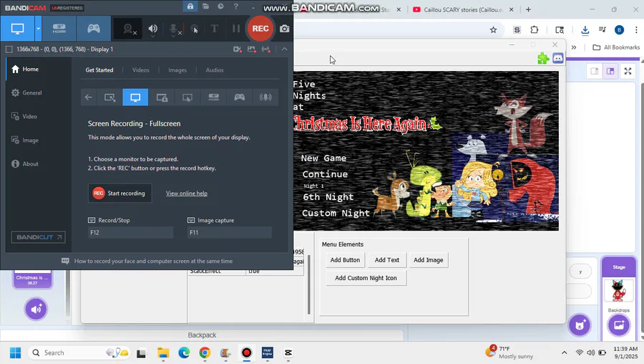Capture a screenshot with the camera icon
644x364 pixels.
(x=284, y=29)
